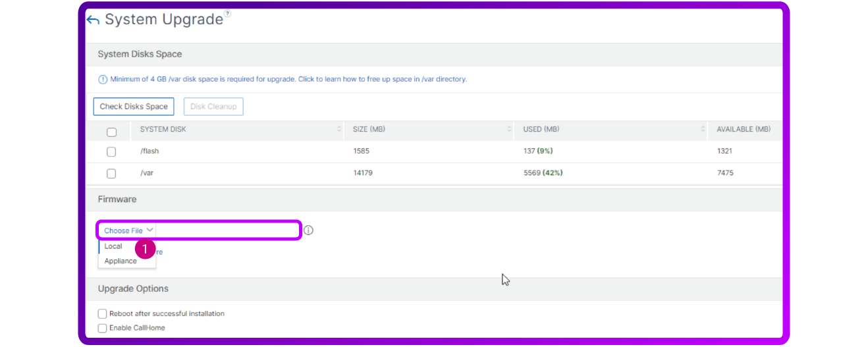Click the firmware file path input field
Screen dimensions: 868x347
click(227, 230)
